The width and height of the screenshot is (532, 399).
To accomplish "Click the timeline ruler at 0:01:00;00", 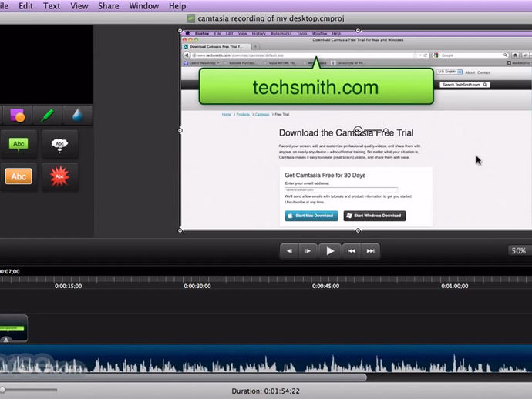I will (x=455, y=286).
